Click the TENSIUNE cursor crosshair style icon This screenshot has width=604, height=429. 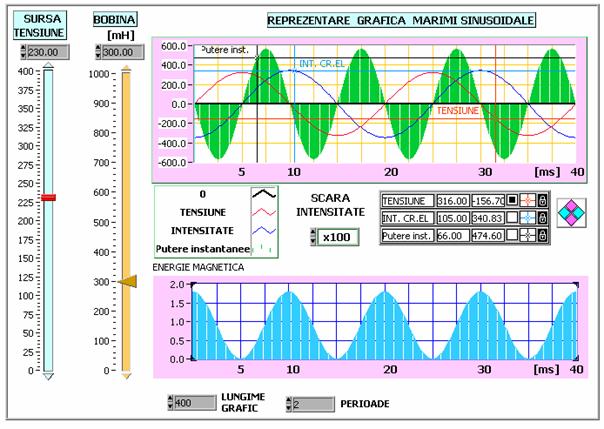coord(528,200)
